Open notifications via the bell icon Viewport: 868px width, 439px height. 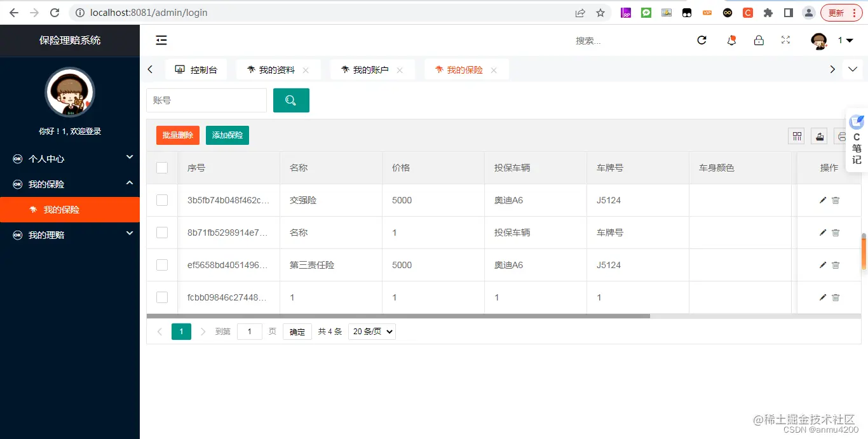coord(731,39)
